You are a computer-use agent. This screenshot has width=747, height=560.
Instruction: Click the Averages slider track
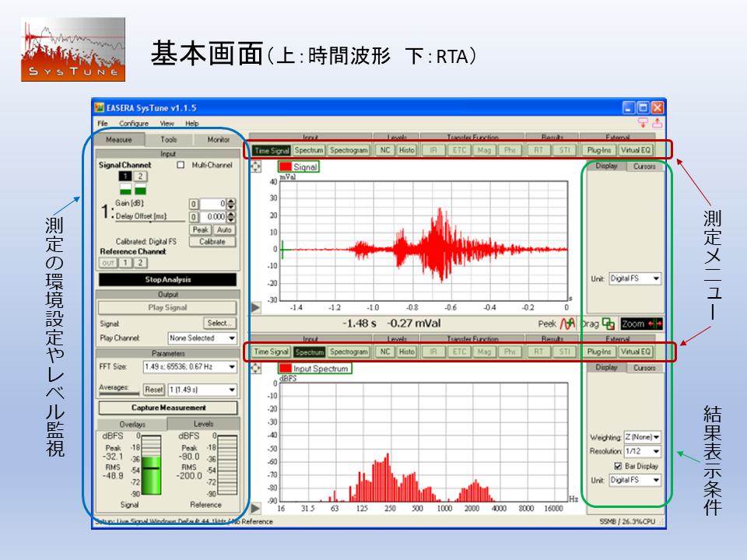[119, 394]
